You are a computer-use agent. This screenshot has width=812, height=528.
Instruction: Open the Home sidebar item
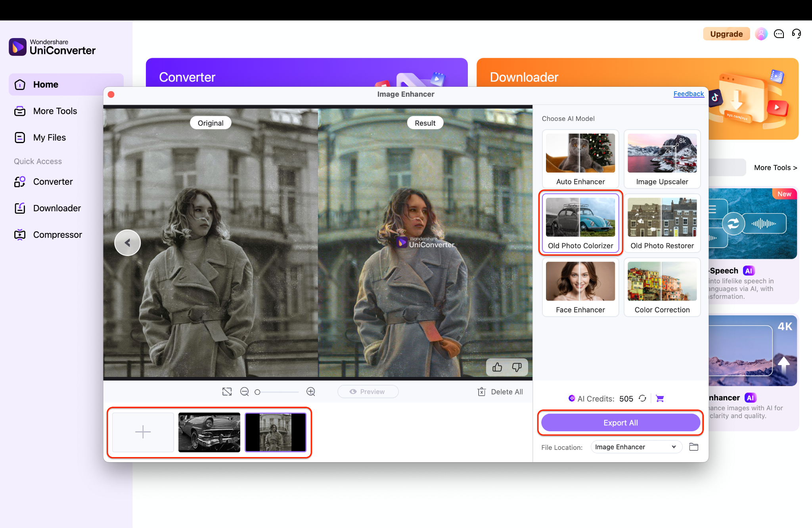pyautogui.click(x=66, y=84)
